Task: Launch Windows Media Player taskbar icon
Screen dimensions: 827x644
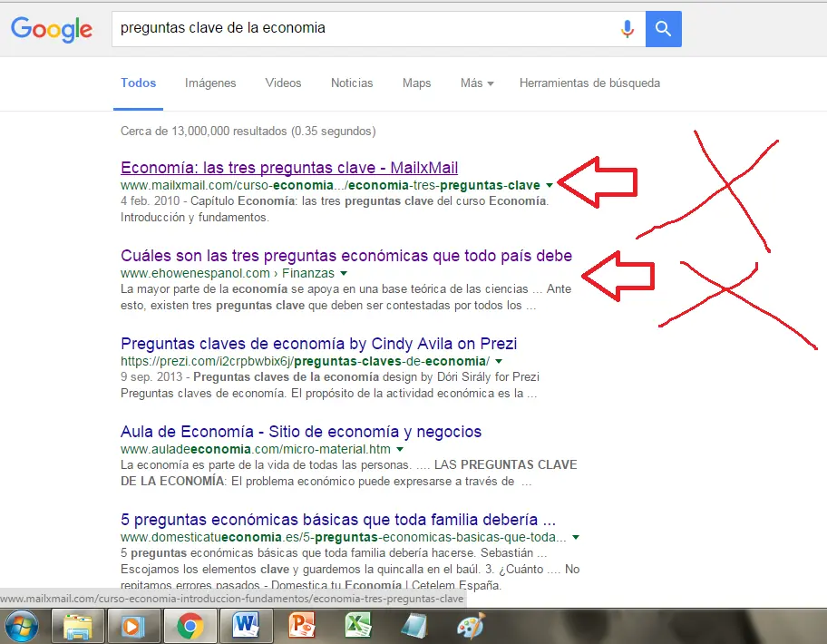Action: [x=133, y=626]
